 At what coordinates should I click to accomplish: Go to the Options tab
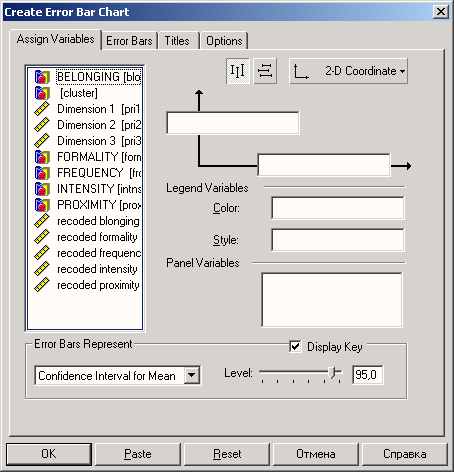tap(224, 41)
